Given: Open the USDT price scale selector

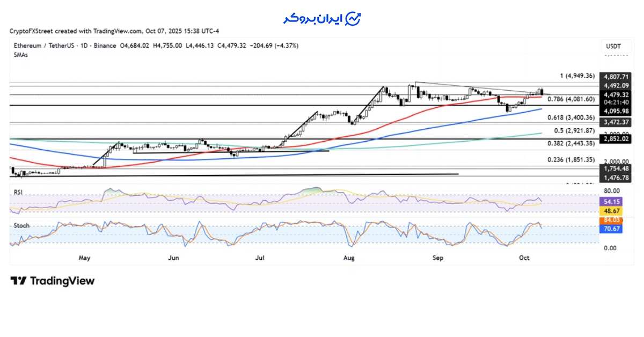Looking at the screenshot, I should tap(613, 47).
